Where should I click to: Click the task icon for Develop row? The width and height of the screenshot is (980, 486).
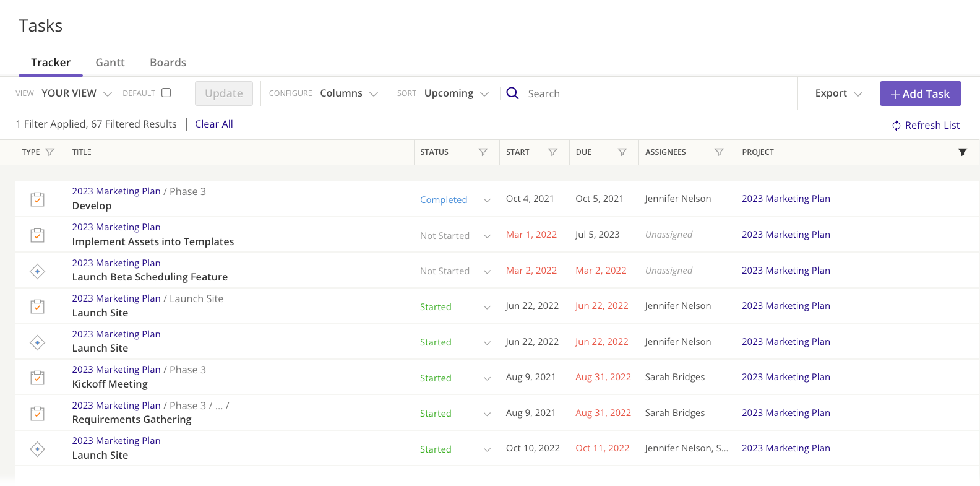coord(38,199)
